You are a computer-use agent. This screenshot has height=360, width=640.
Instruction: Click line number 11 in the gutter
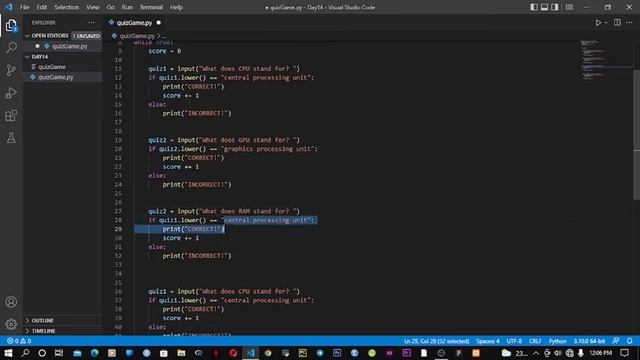pos(118,69)
